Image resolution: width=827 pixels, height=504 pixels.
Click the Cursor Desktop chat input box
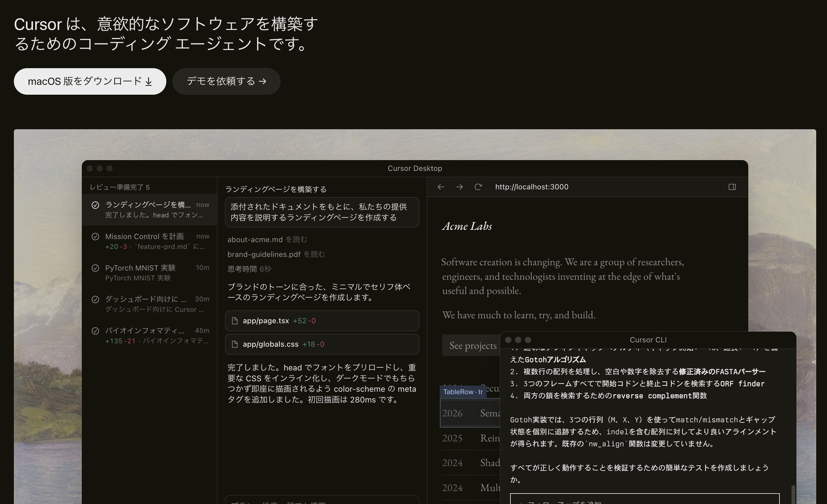322,500
